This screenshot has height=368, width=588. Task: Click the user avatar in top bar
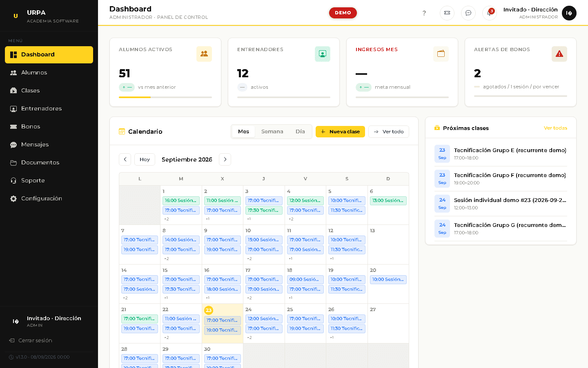[569, 13]
